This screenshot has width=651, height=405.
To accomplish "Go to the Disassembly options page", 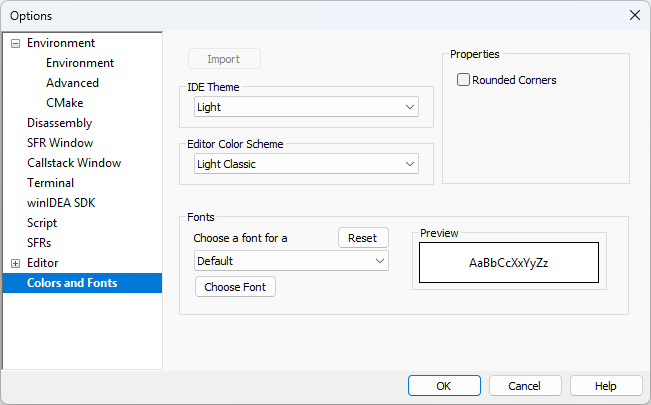I will pos(59,123).
